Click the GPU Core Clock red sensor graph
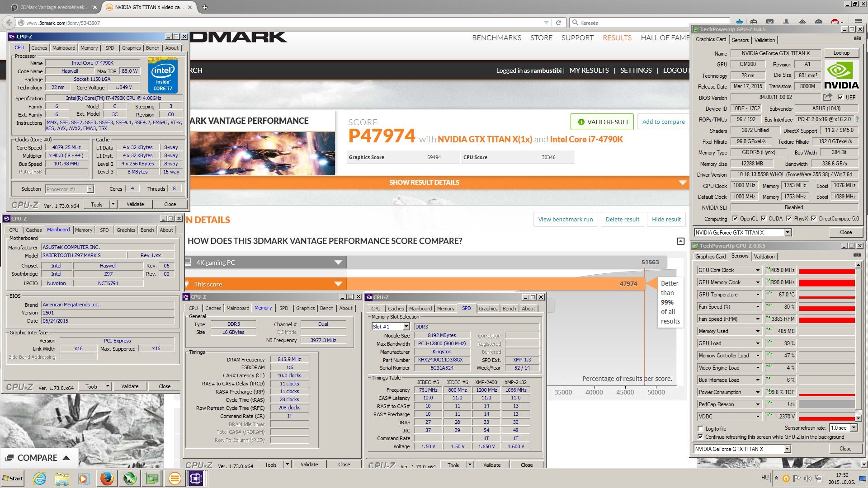 pos(826,270)
